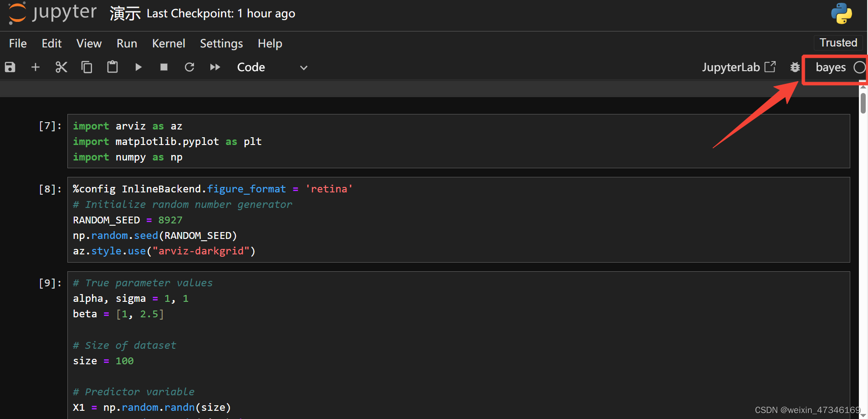Click the Trusted notebook button
868x419 pixels.
pyautogui.click(x=838, y=43)
